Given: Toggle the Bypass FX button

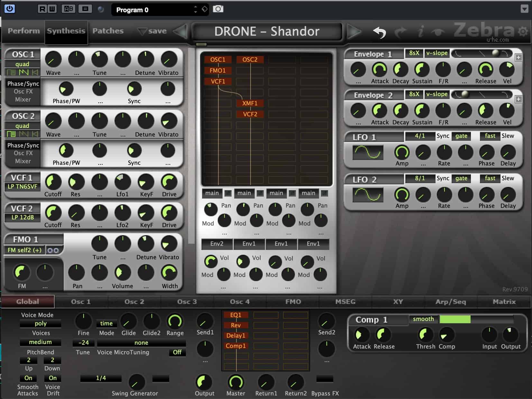Looking at the screenshot, I should click(325, 379).
